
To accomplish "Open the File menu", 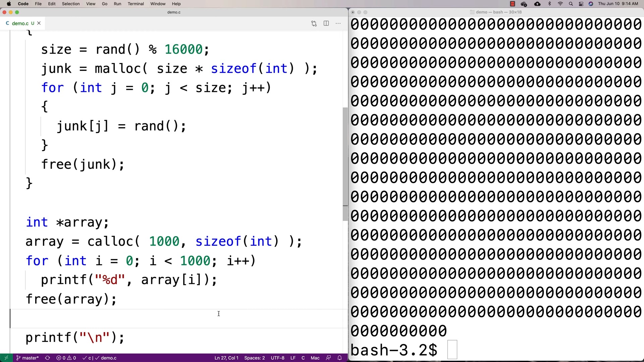I will click(x=38, y=4).
